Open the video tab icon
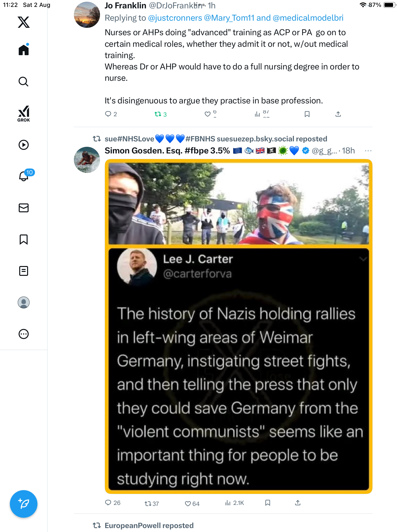The width and height of the screenshot is (399, 532). tap(24, 145)
